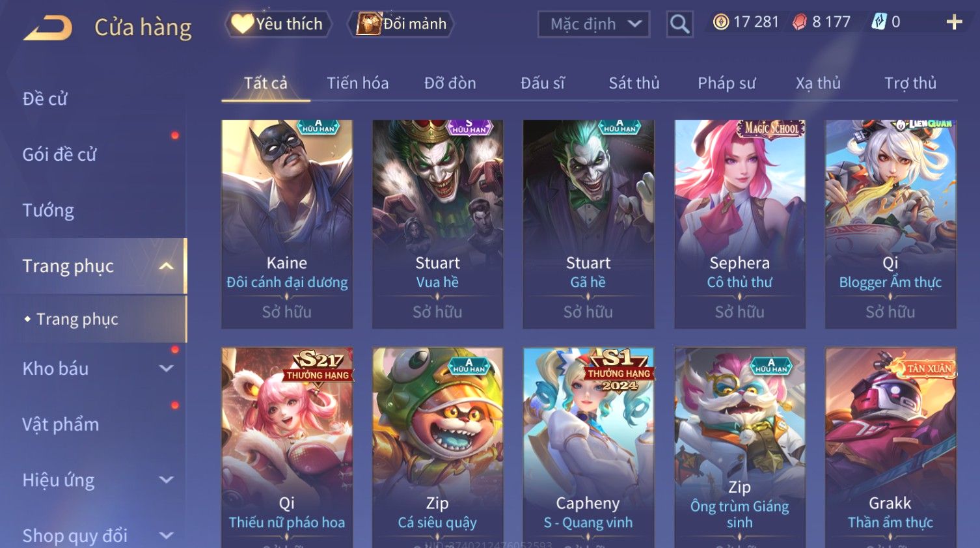Switch to the Sát thủ tab
The width and height of the screenshot is (980, 548).
point(634,83)
